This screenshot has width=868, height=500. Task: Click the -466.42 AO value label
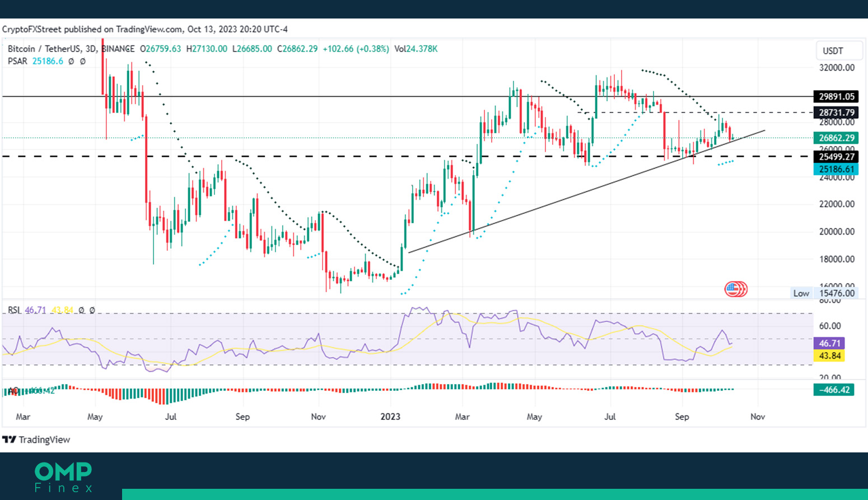point(833,390)
